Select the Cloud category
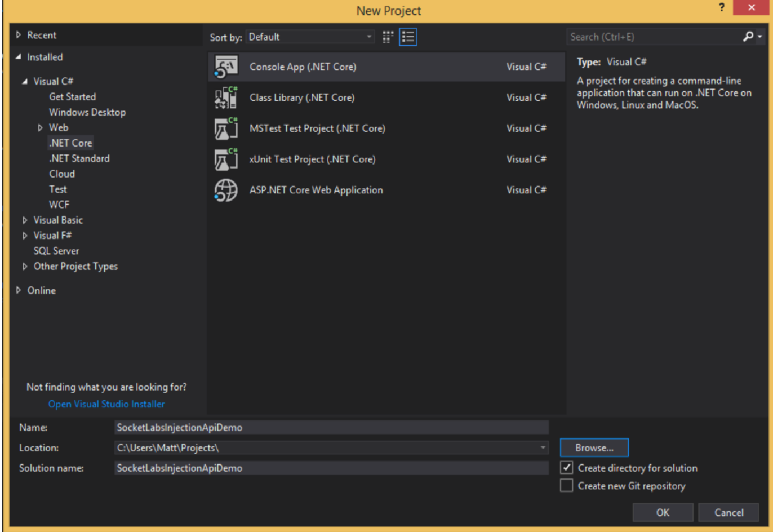The width and height of the screenshot is (773, 532). [x=62, y=174]
